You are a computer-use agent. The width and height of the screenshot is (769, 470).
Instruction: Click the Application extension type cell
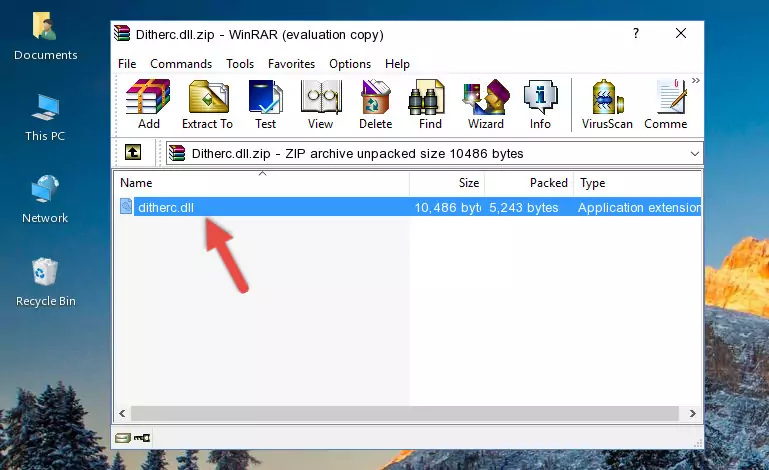tap(640, 208)
